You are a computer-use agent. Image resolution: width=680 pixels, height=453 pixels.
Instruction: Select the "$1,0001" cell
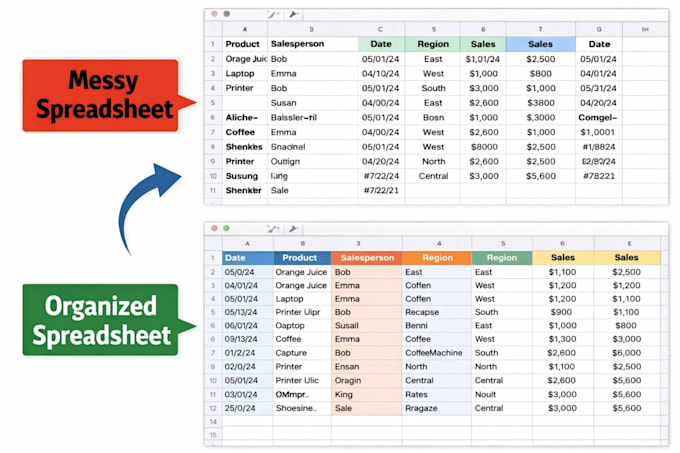click(599, 132)
